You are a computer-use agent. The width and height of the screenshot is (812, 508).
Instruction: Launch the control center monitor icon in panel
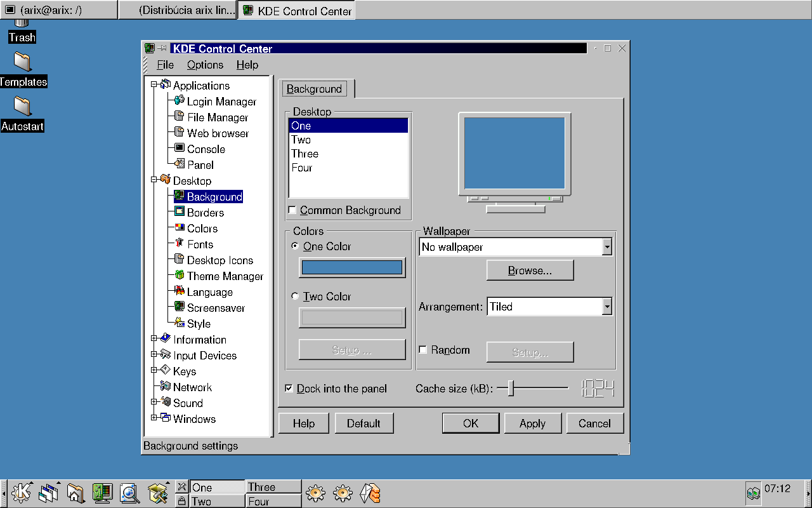(x=102, y=492)
